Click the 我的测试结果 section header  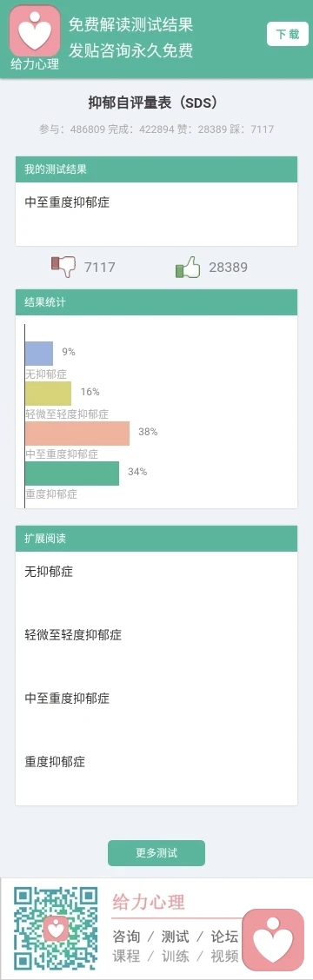coord(156,169)
